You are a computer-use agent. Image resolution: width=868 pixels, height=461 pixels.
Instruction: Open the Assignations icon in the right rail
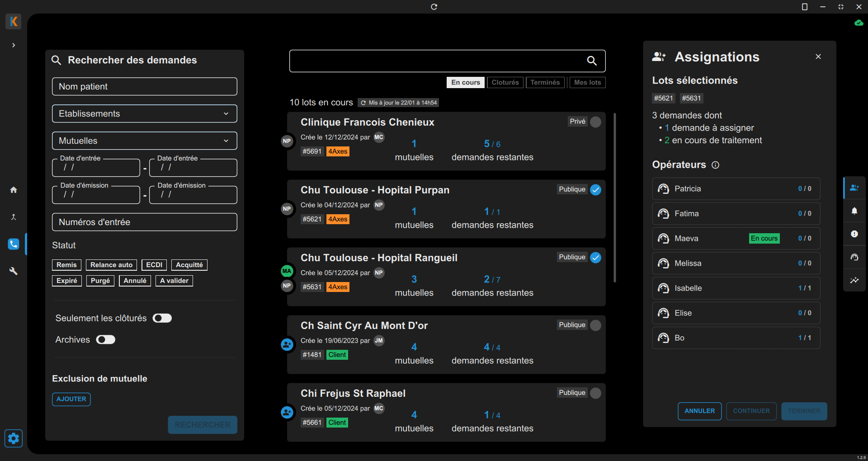[x=854, y=188]
